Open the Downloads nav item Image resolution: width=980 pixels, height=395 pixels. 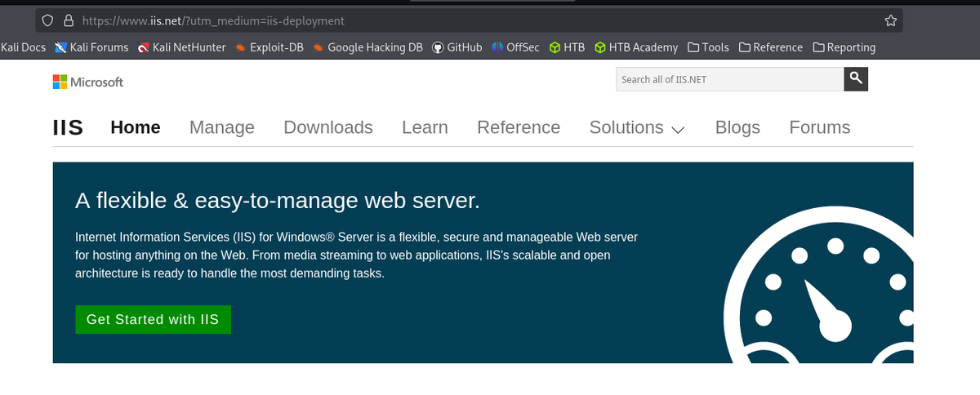328,127
